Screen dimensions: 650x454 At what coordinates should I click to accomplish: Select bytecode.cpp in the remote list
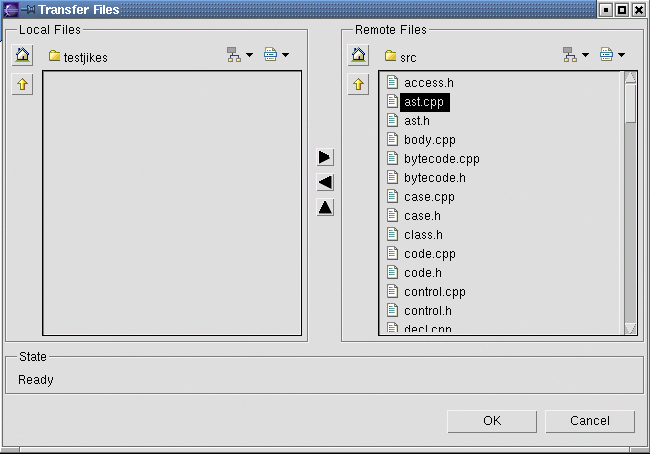tap(441, 159)
